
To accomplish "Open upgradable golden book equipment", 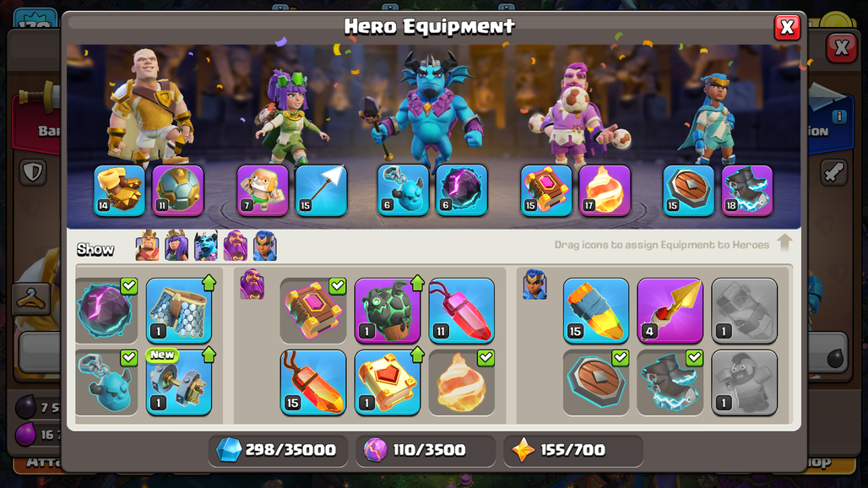I will [388, 382].
